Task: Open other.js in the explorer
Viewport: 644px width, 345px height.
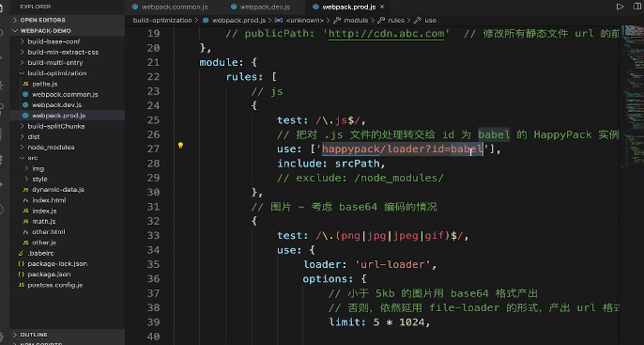Action: (44, 243)
